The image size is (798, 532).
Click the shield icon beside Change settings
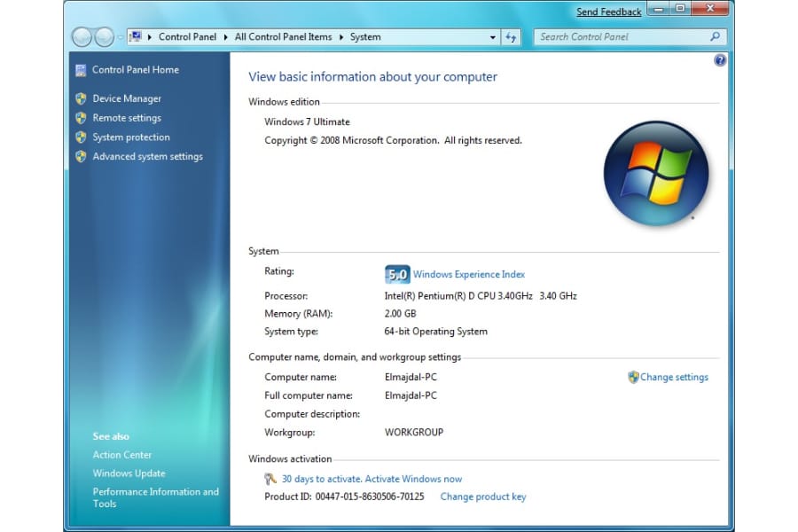coord(633,377)
